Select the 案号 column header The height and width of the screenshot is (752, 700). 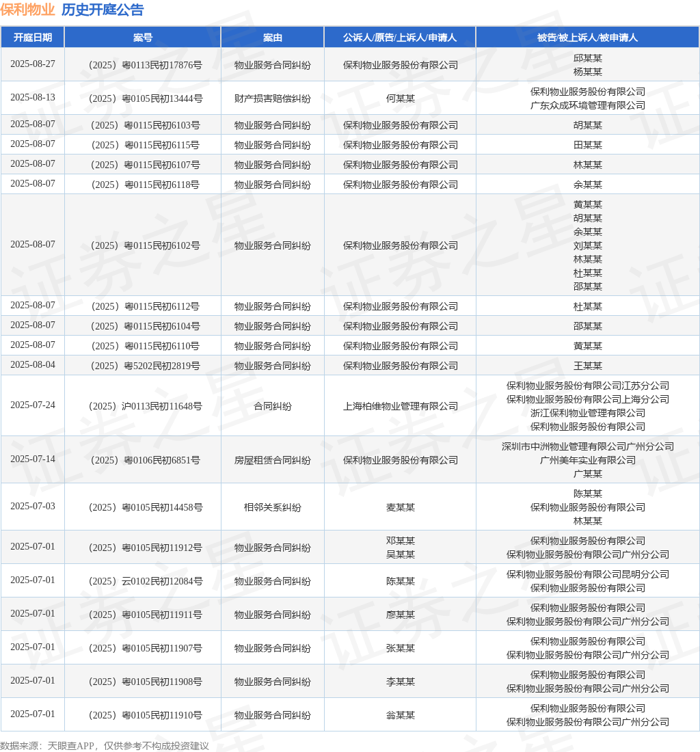pyautogui.click(x=143, y=38)
